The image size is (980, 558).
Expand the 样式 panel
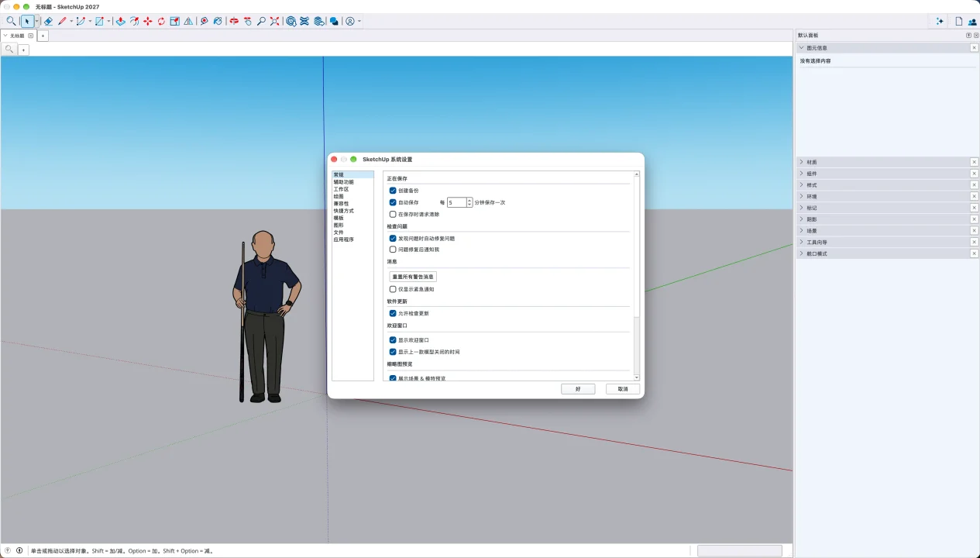point(801,185)
